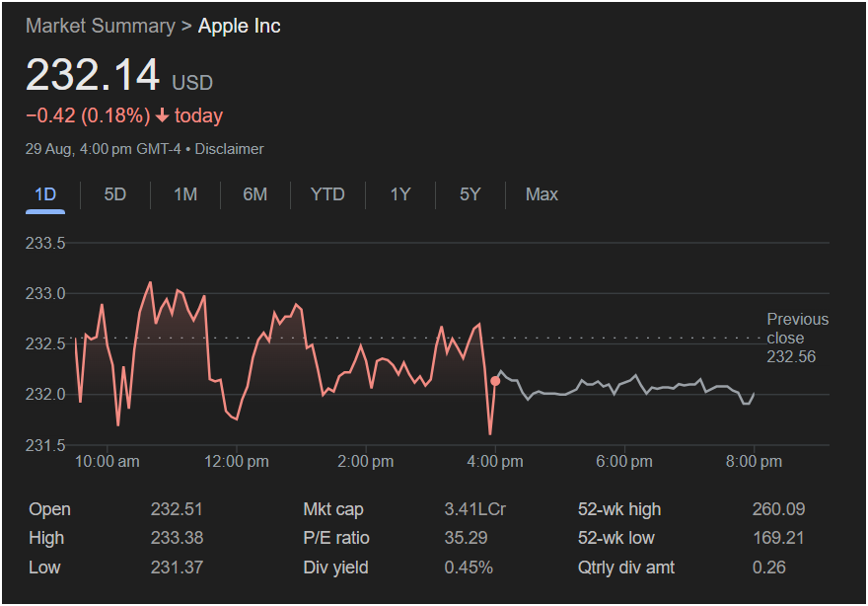
Task: Select the 1D time range tab
Action: click(45, 194)
